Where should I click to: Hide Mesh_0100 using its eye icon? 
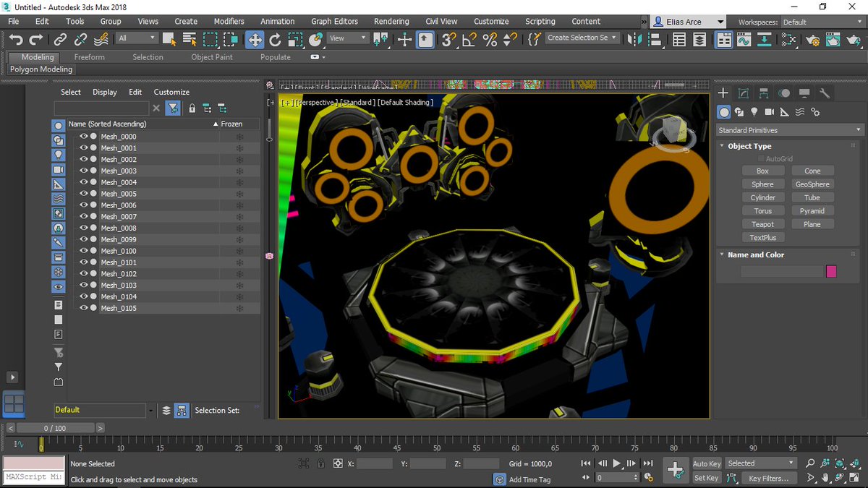pos(84,251)
